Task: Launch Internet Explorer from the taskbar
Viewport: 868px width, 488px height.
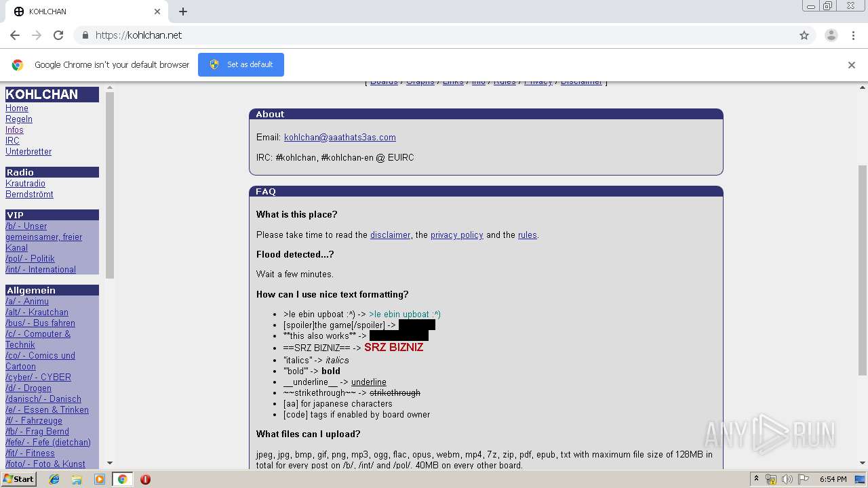Action: point(54,479)
